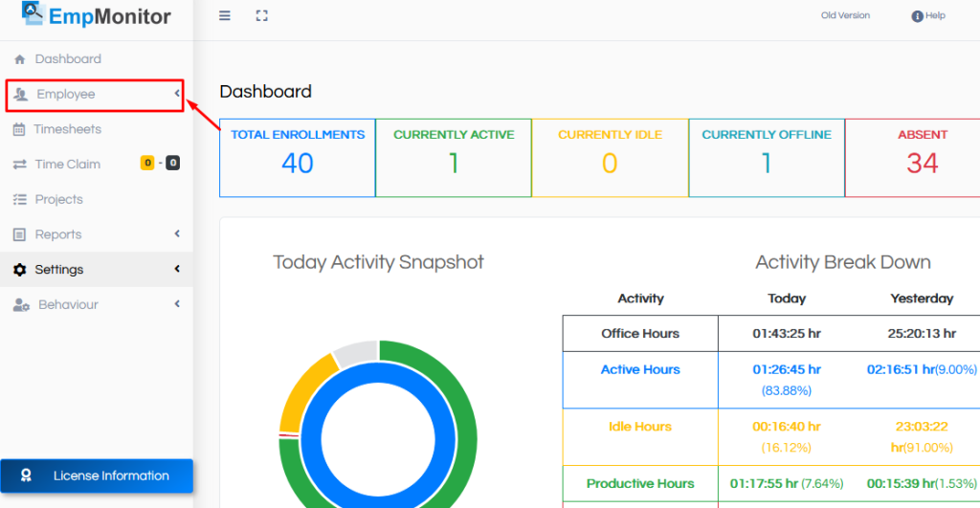
Task: Open the Currently Active card
Action: point(454,158)
